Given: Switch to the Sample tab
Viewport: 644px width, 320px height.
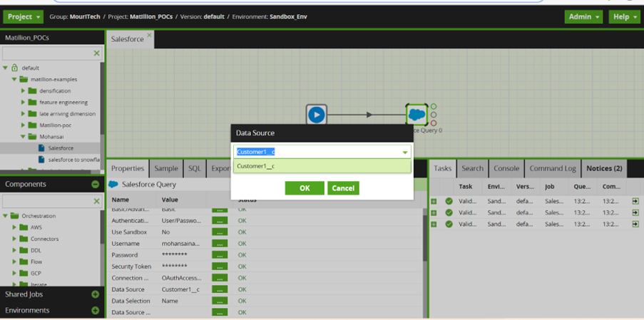Looking at the screenshot, I should coord(166,168).
